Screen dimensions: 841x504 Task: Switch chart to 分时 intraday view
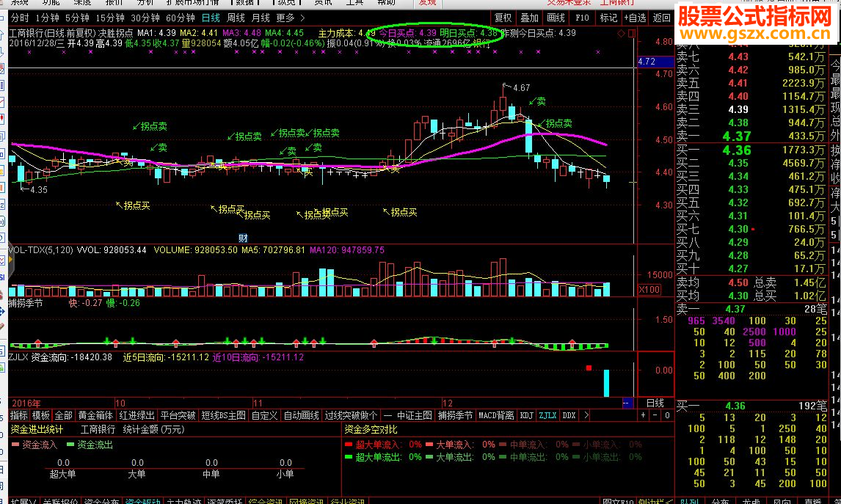20,18
